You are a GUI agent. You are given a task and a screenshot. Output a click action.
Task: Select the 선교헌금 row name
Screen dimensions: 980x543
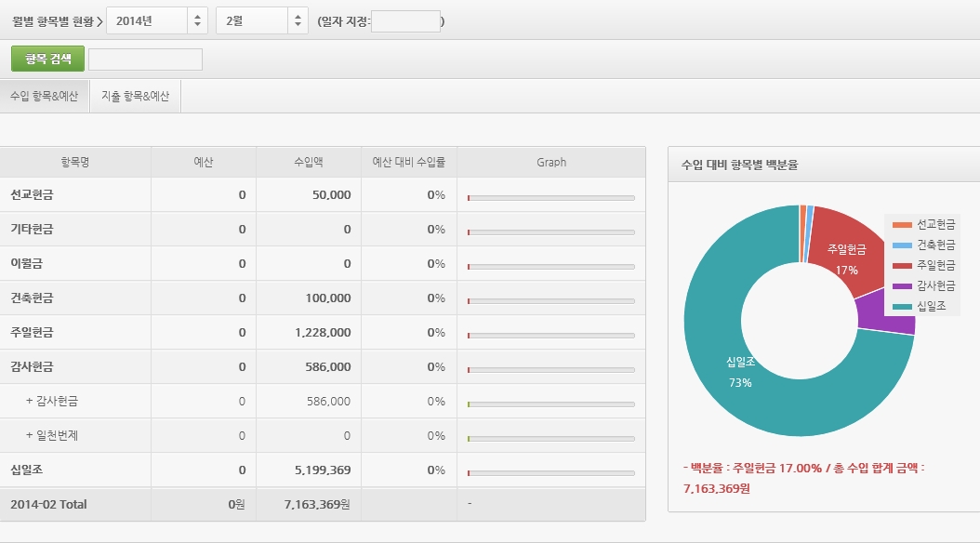point(32,195)
